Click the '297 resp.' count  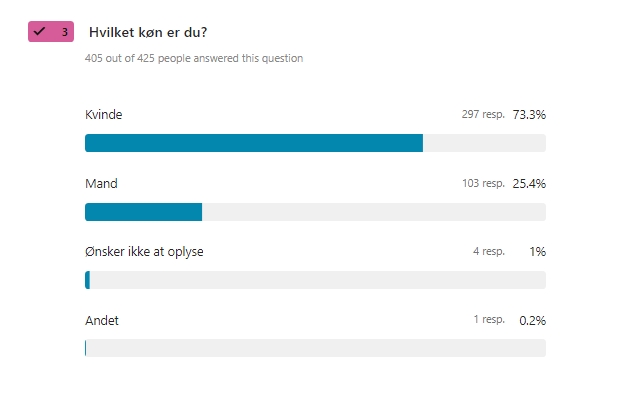pos(483,115)
